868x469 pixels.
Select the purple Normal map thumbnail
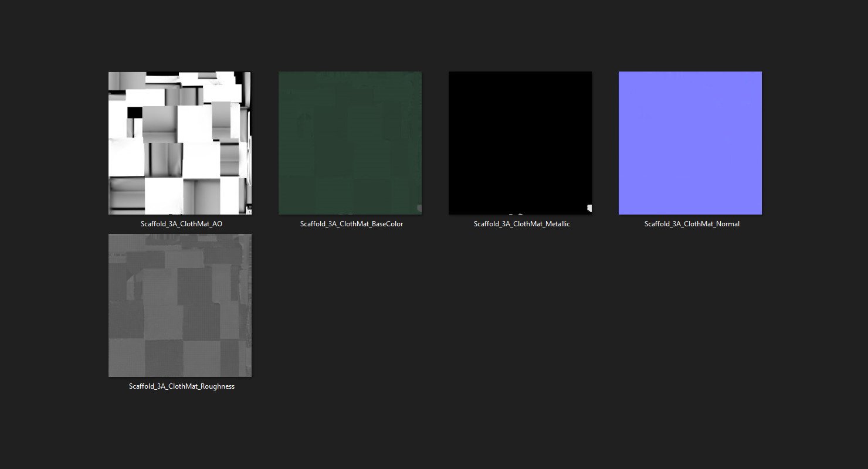[x=690, y=143]
